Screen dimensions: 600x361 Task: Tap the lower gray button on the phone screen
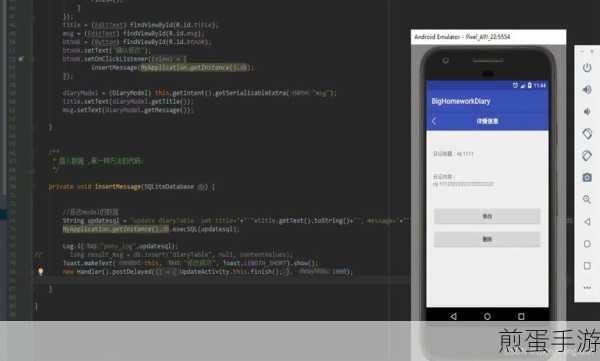487,239
